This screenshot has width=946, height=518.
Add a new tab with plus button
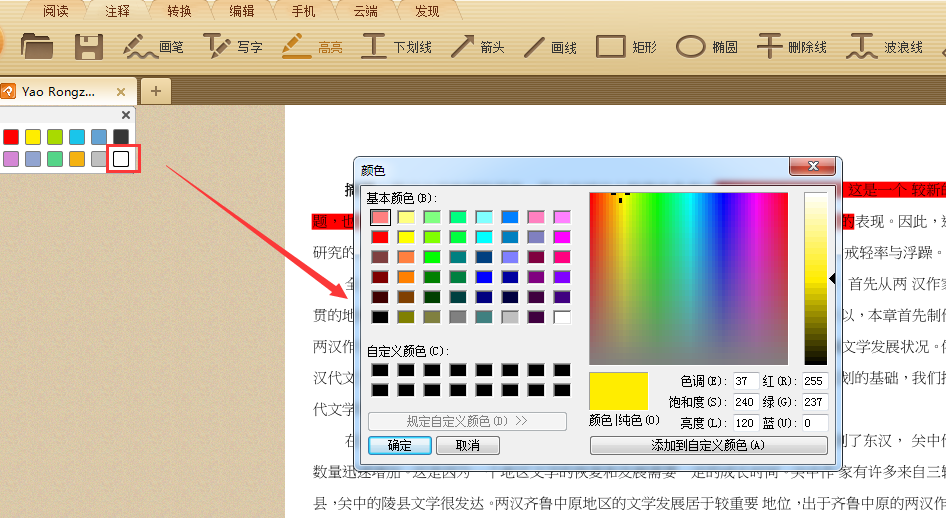[x=156, y=91]
